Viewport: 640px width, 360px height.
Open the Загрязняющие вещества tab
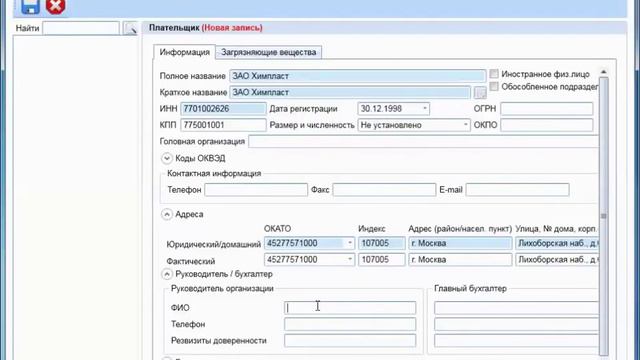click(269, 52)
